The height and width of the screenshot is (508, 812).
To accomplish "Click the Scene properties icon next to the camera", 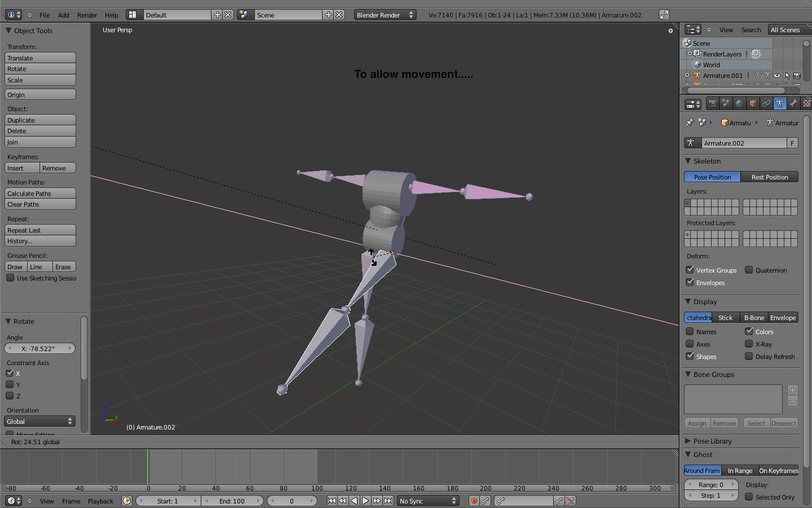I will [x=726, y=103].
